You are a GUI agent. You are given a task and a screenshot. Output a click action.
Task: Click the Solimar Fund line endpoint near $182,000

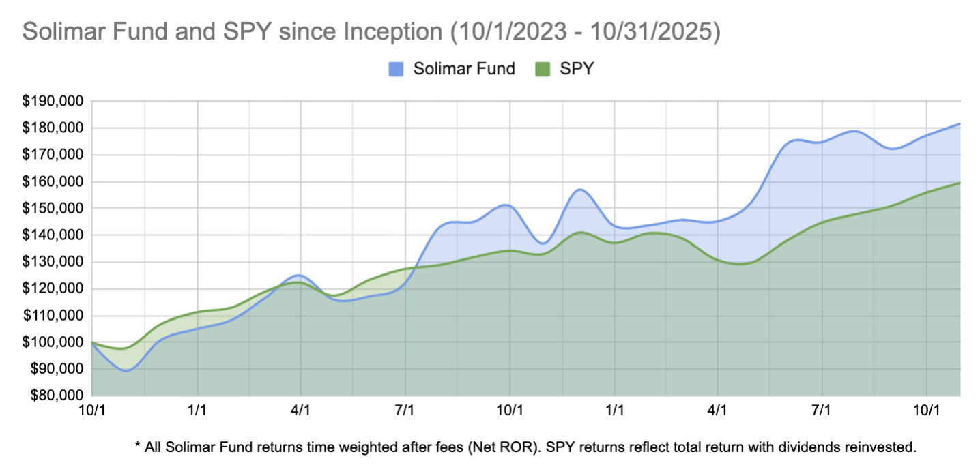coord(960,124)
